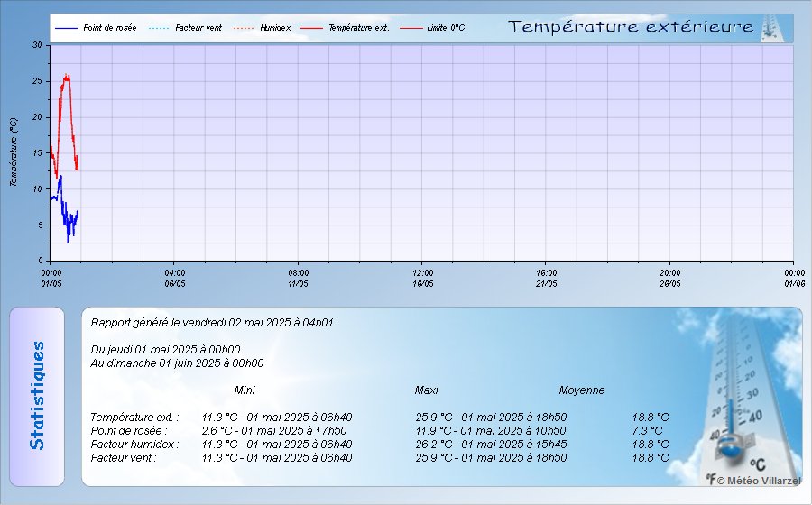Select the 'Limite 0°C' legend label
This screenshot has height=505, width=812.
[446, 28]
